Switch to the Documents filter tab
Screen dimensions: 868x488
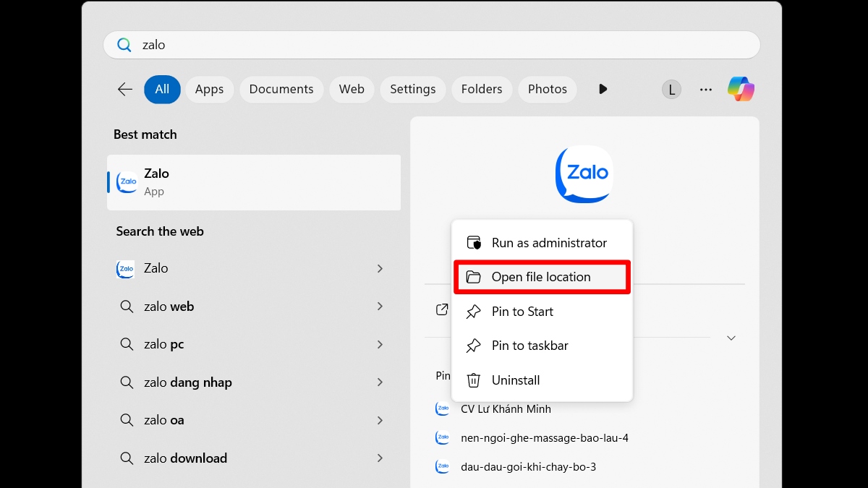tap(281, 89)
